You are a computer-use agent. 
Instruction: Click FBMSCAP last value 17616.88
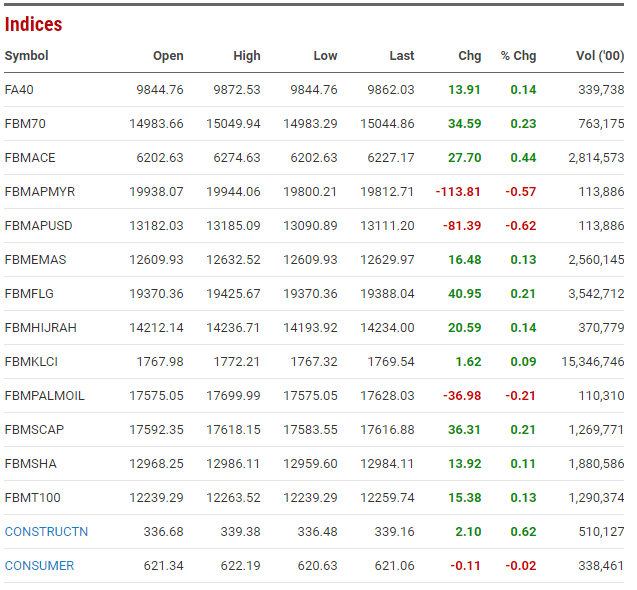tap(387, 429)
